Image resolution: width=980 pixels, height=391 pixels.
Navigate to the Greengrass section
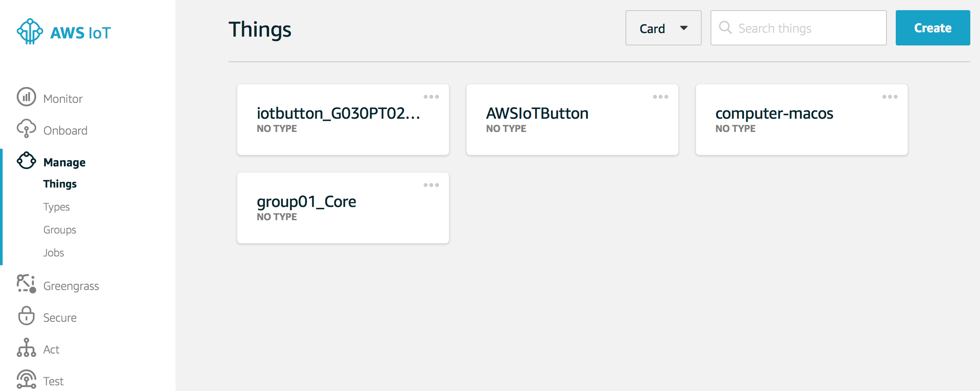[71, 286]
